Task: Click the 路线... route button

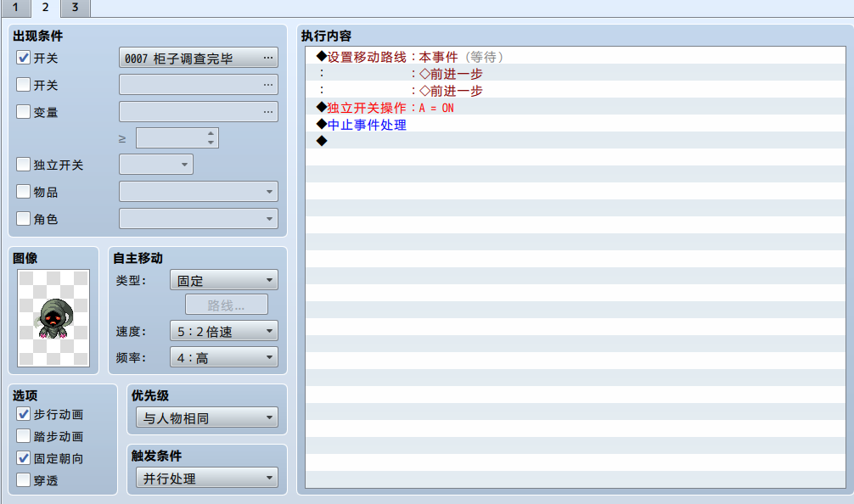Action: (x=227, y=305)
